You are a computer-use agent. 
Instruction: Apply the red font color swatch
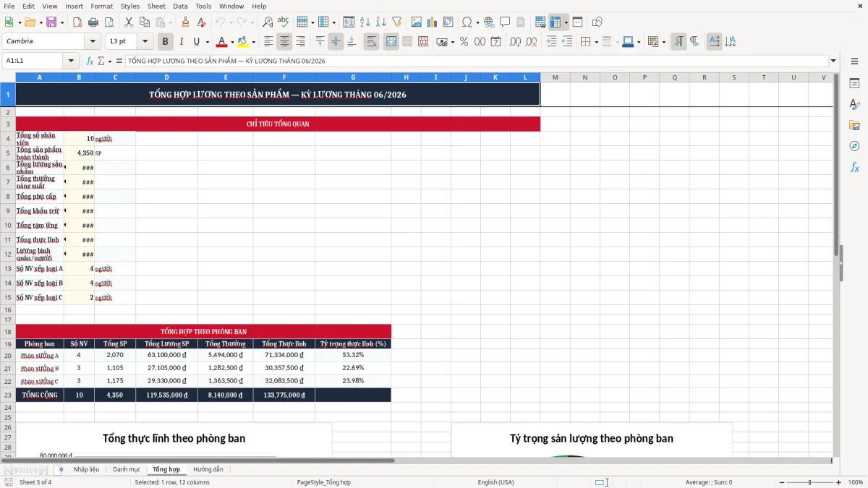point(221,42)
